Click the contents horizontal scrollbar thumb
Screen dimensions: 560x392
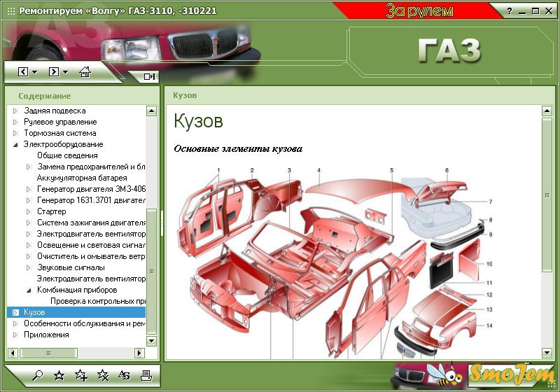(48, 353)
